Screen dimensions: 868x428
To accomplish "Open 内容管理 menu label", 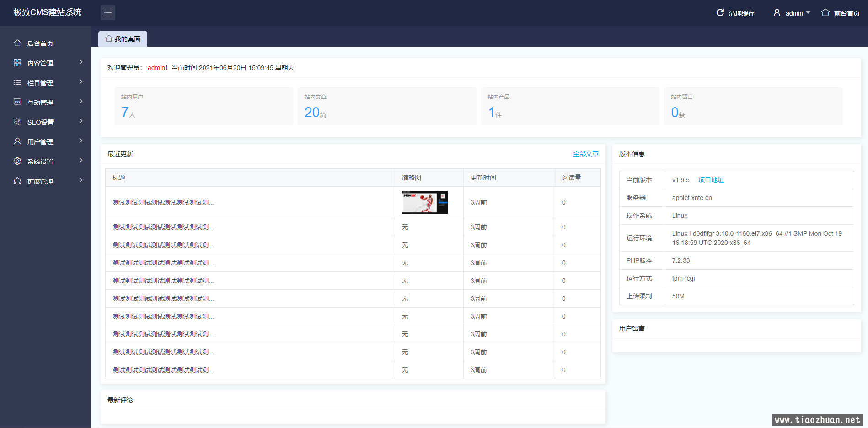I will coord(40,63).
